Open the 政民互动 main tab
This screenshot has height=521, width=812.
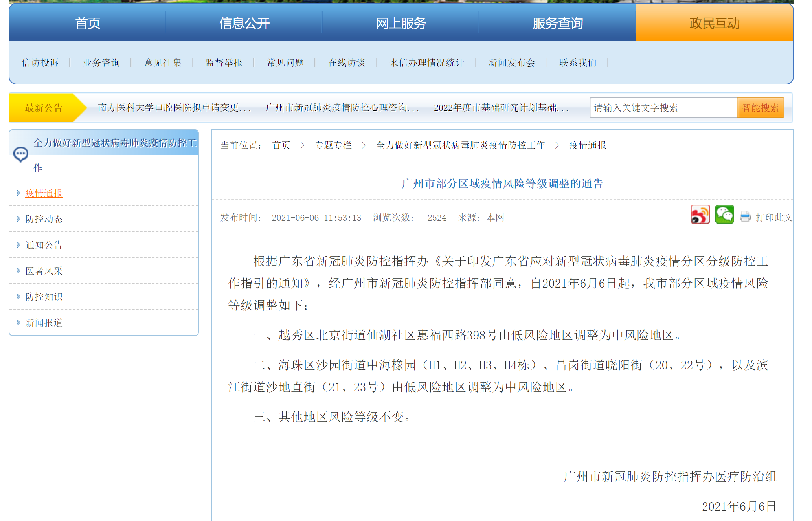click(x=714, y=23)
